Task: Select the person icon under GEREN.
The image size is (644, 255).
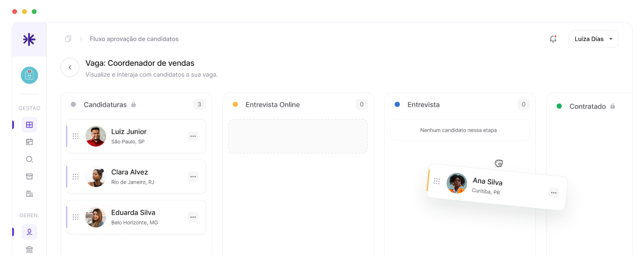Action: 29,232
